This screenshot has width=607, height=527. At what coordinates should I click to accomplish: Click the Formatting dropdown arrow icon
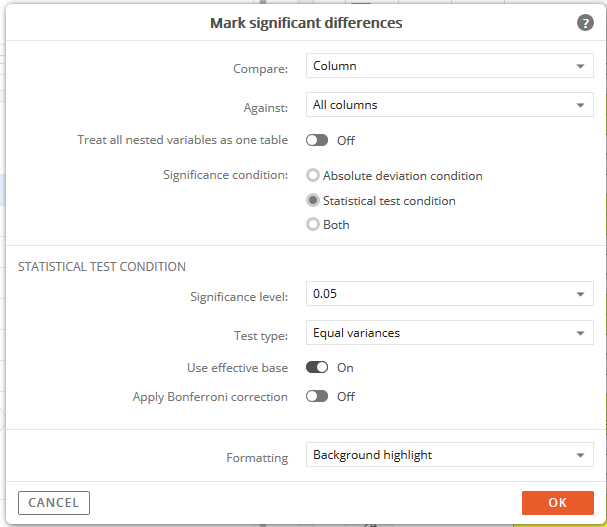point(580,455)
